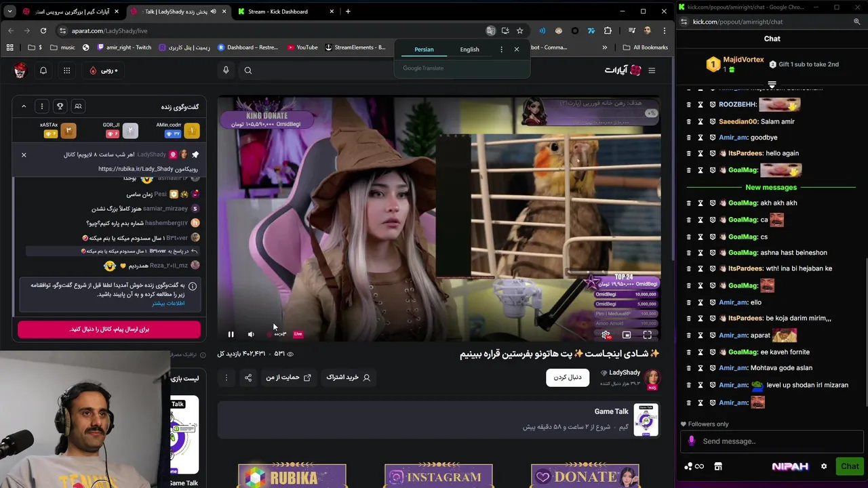Open the amir_right - Twitch bookmark
This screenshot has width=868, height=488.
[x=124, y=47]
